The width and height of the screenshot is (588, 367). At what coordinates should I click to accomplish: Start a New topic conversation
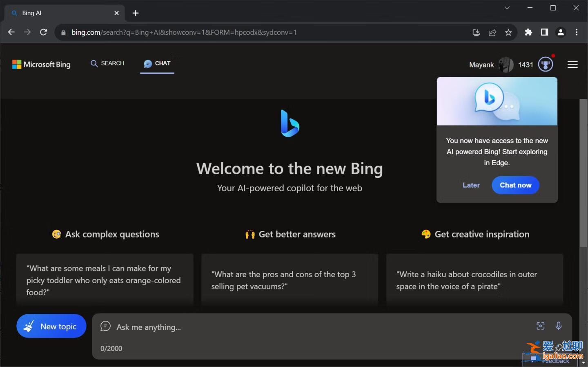[x=51, y=326]
